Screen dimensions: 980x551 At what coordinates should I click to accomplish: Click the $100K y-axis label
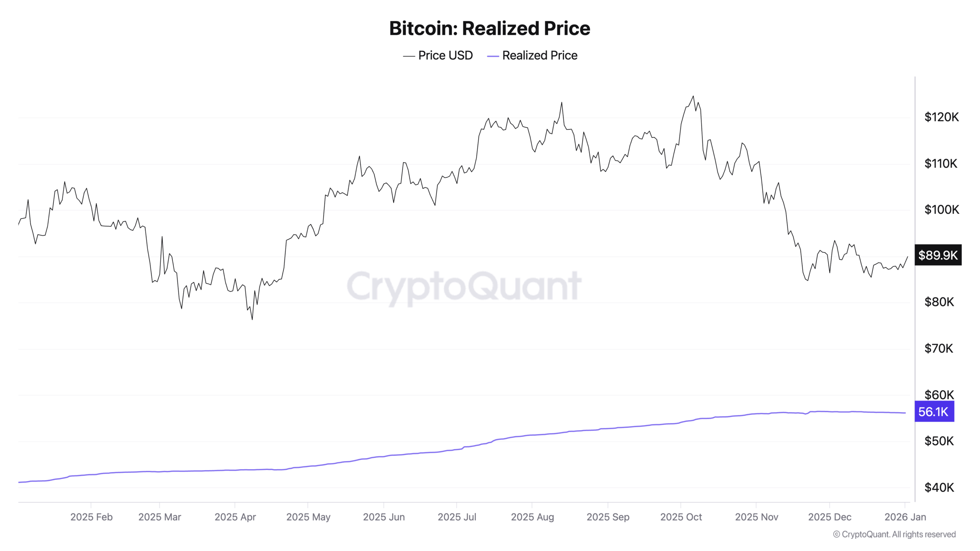point(941,210)
